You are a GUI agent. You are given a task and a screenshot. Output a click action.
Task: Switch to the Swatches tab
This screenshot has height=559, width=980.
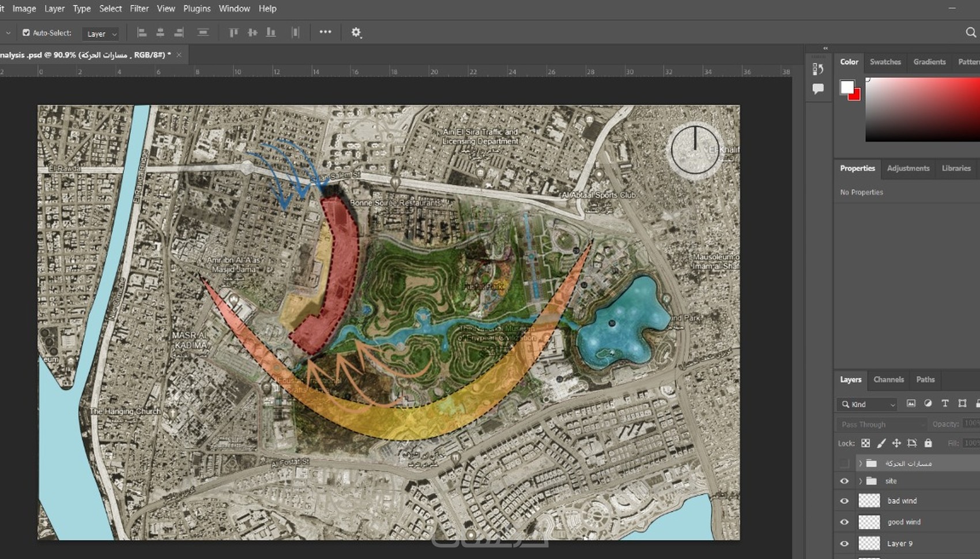pos(885,62)
